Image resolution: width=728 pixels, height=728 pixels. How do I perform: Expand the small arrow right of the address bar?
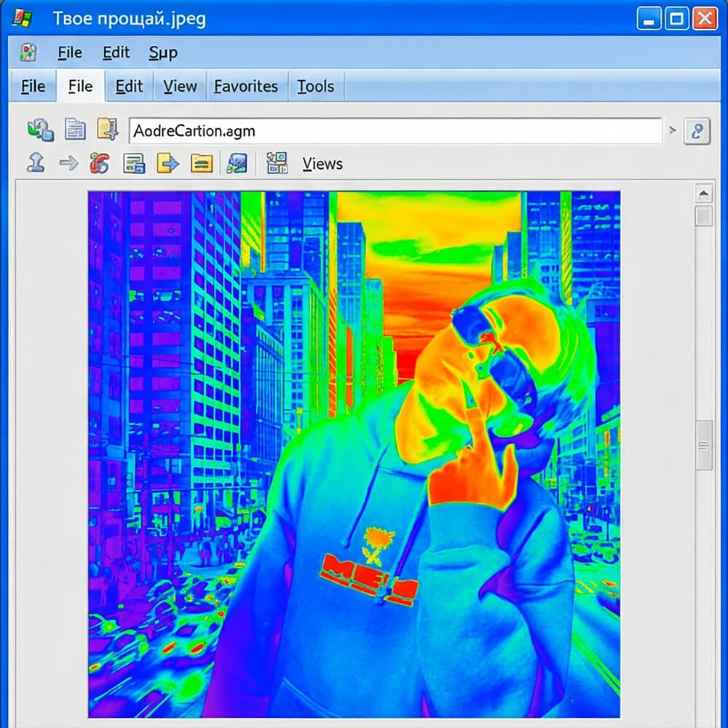(x=672, y=131)
